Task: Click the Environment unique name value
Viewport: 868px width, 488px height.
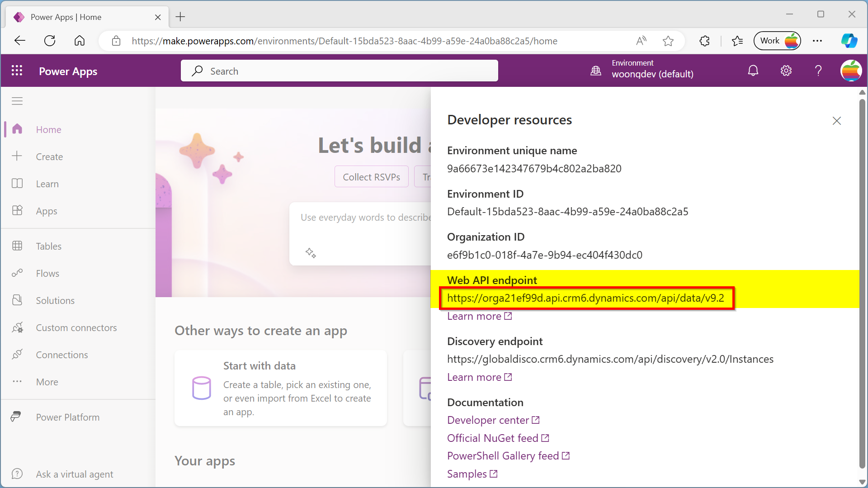Action: coord(534,169)
